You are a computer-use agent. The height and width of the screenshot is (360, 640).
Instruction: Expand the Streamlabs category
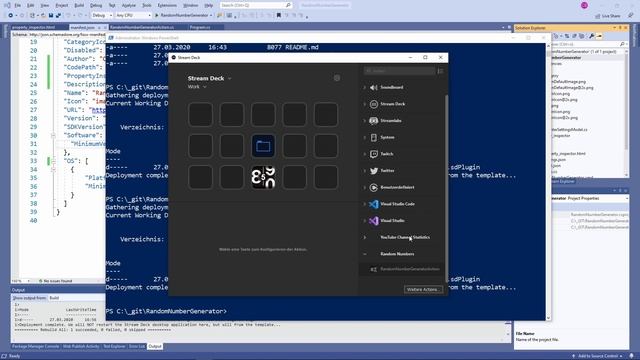(364, 121)
